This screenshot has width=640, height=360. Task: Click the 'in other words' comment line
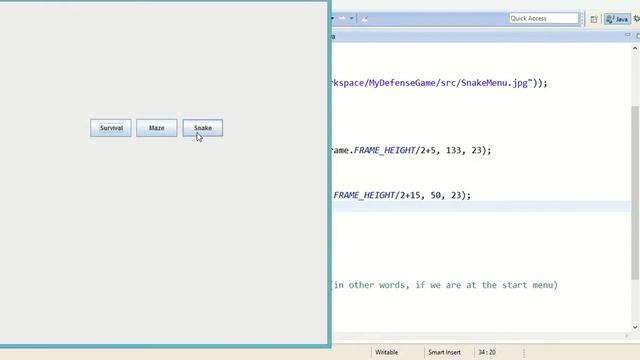click(444, 285)
